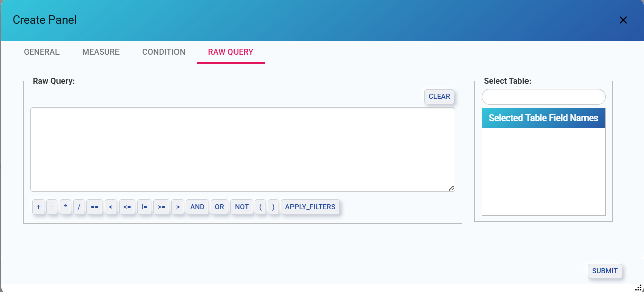Insert an opening parenthesis

click(260, 207)
